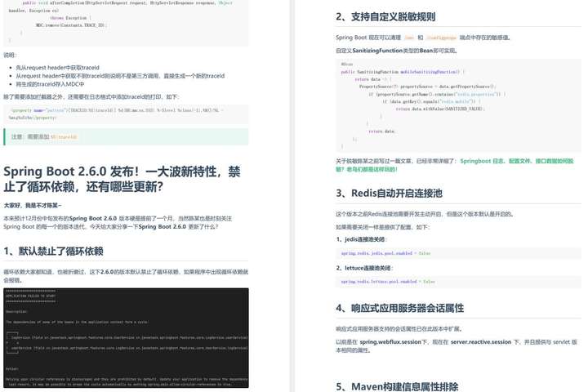Click the greeting line 大家好，我是不才陈某

[33, 205]
